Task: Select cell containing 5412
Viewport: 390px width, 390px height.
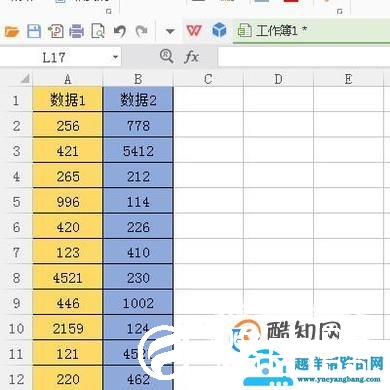Action: point(138,151)
